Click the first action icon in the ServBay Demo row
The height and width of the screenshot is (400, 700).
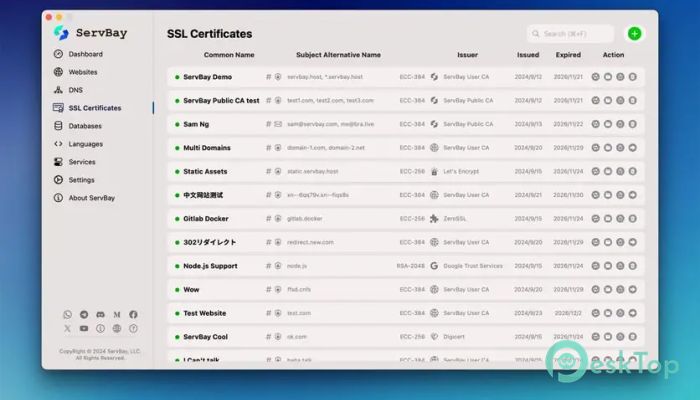tap(596, 77)
